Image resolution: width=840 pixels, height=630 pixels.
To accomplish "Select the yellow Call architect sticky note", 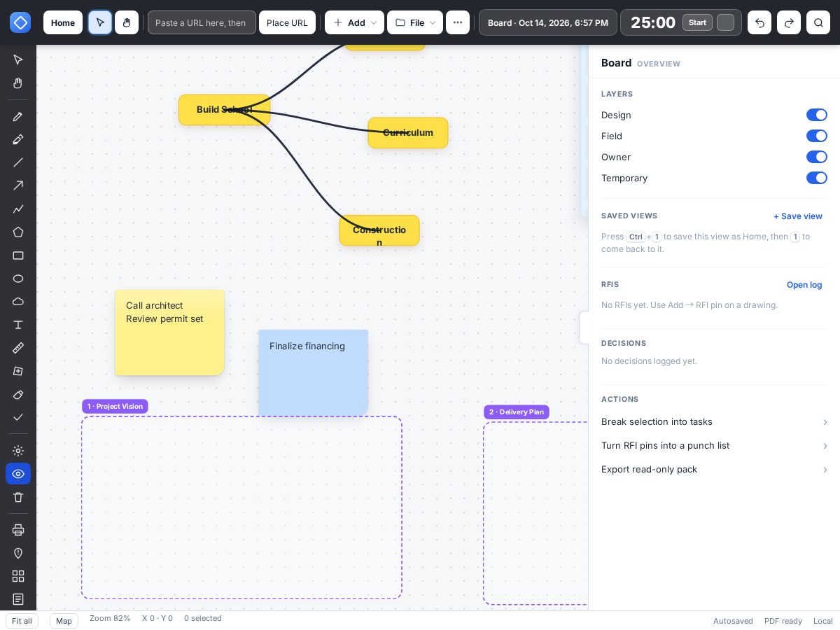I will point(169,332).
